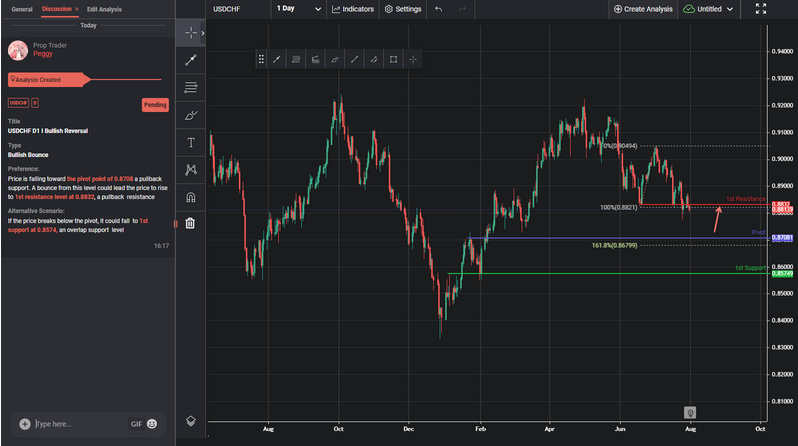798x446 pixels.
Task: Open the GIF picker
Action: tap(136, 424)
